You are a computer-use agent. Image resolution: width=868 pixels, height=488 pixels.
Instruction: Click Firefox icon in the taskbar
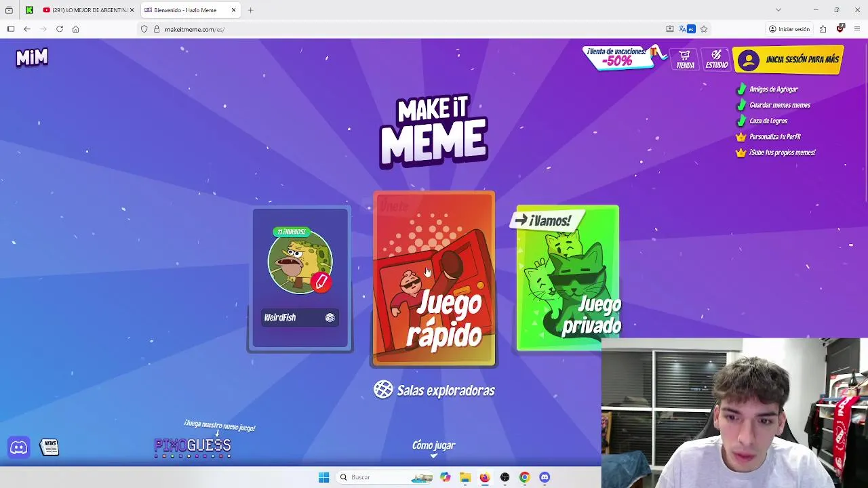[x=484, y=477]
